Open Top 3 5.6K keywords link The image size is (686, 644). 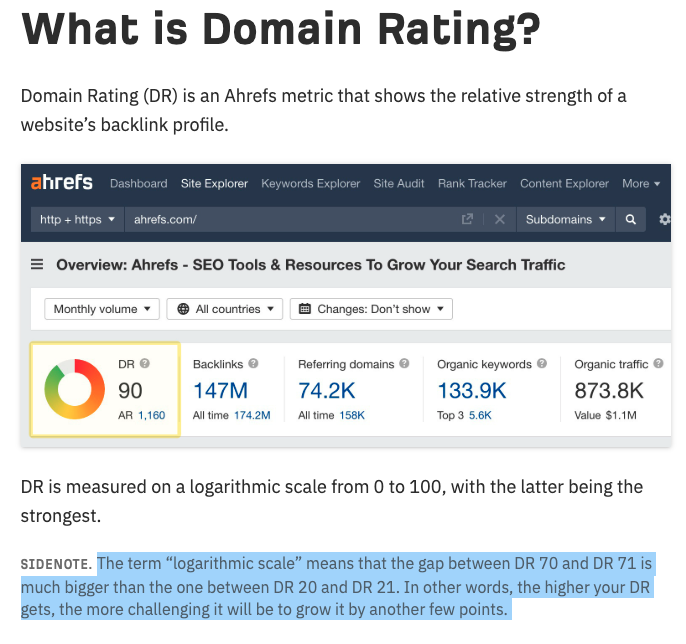pyautogui.click(x=480, y=415)
